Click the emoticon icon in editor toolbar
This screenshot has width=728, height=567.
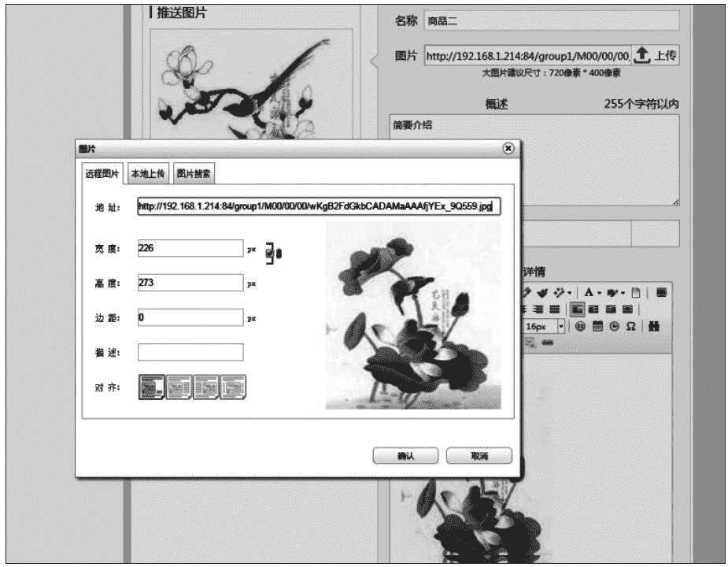[579, 326]
